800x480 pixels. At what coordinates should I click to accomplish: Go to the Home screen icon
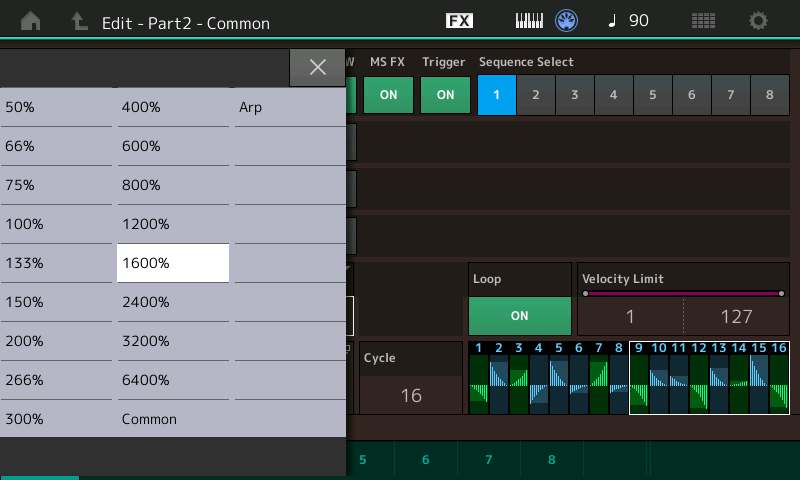[31, 21]
